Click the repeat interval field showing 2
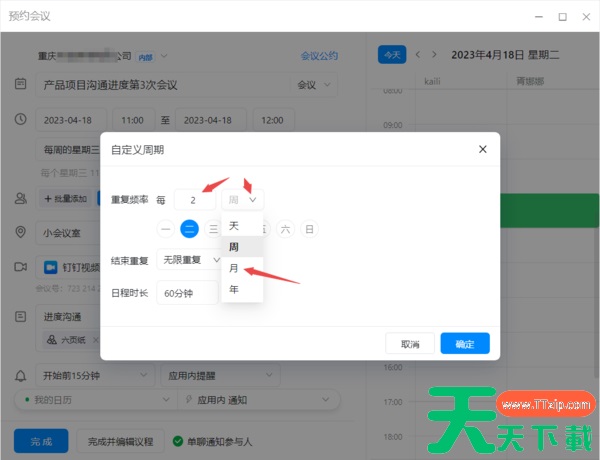This screenshot has width=600, height=460. pyautogui.click(x=195, y=200)
